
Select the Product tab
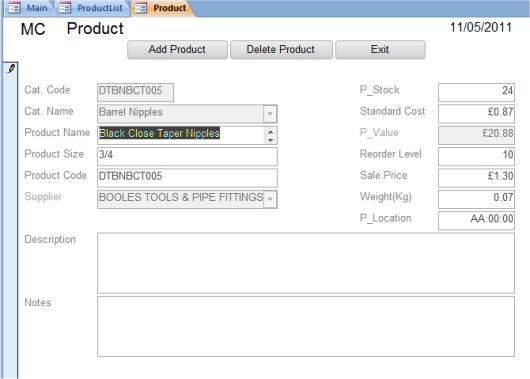coord(163,8)
